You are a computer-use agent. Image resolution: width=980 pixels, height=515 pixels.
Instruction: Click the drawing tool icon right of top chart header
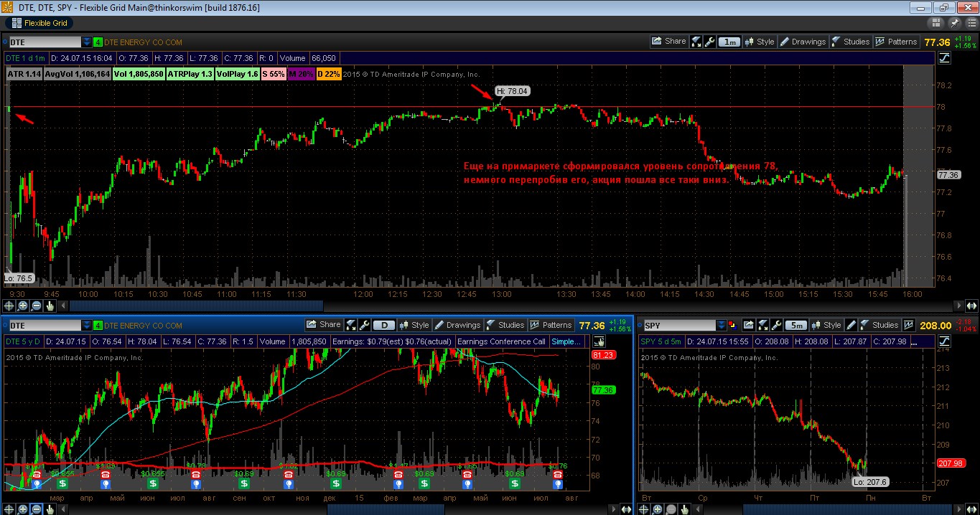pyautogui.click(x=944, y=57)
